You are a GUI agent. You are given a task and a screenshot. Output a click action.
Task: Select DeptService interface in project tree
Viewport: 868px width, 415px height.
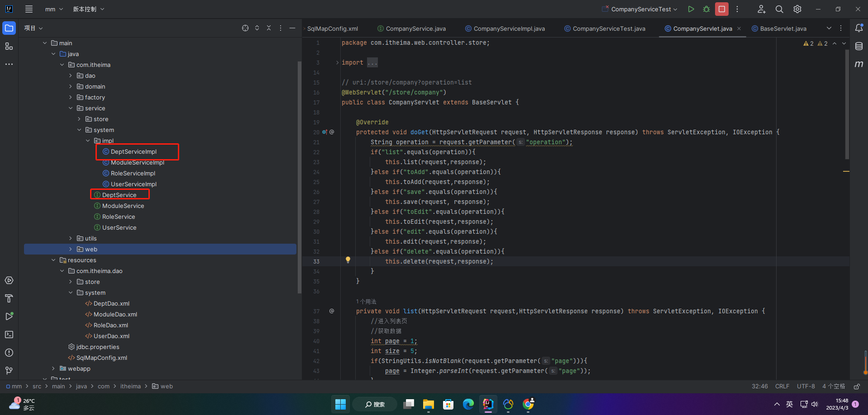click(119, 195)
